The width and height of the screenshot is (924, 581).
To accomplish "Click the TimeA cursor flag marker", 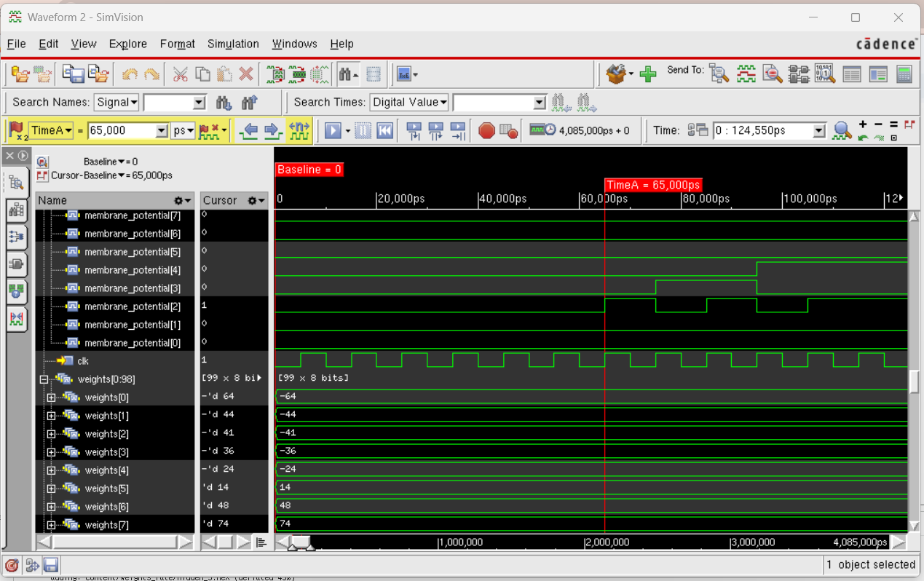I will [x=653, y=185].
